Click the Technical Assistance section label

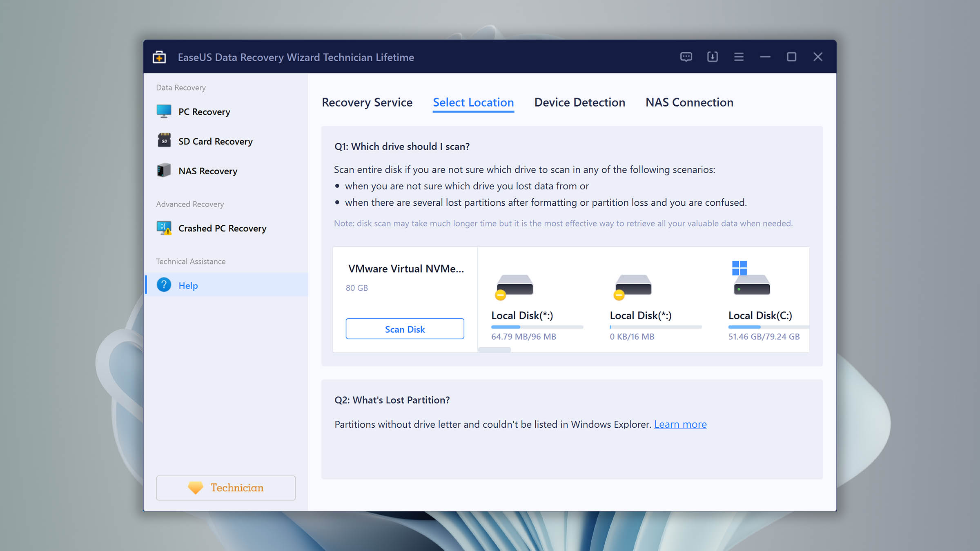[x=191, y=261]
